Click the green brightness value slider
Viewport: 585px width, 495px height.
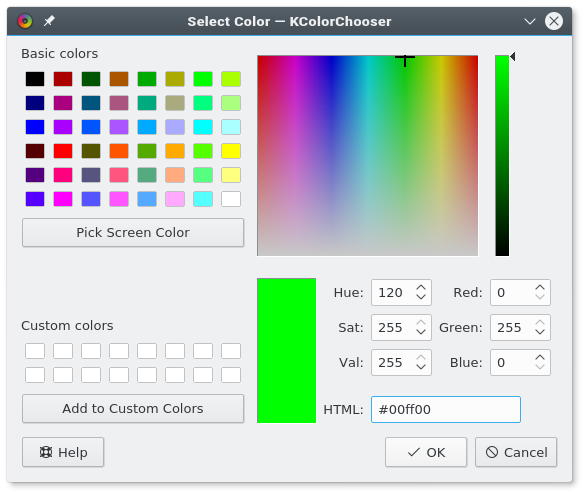coord(502,156)
